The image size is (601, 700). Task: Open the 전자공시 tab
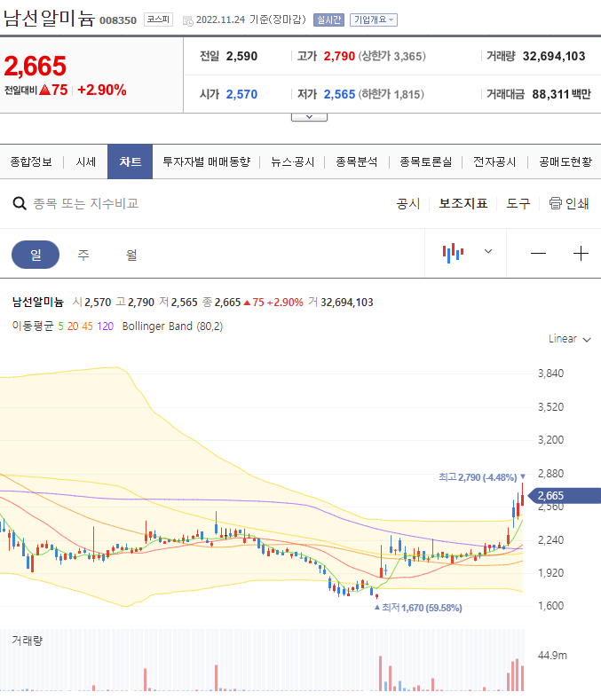[494, 161]
